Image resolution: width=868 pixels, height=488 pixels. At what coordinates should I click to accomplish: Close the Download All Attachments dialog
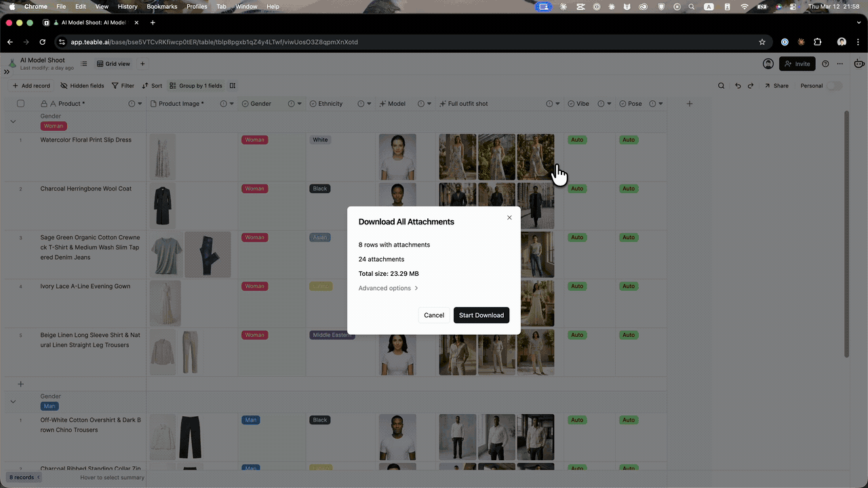point(509,218)
